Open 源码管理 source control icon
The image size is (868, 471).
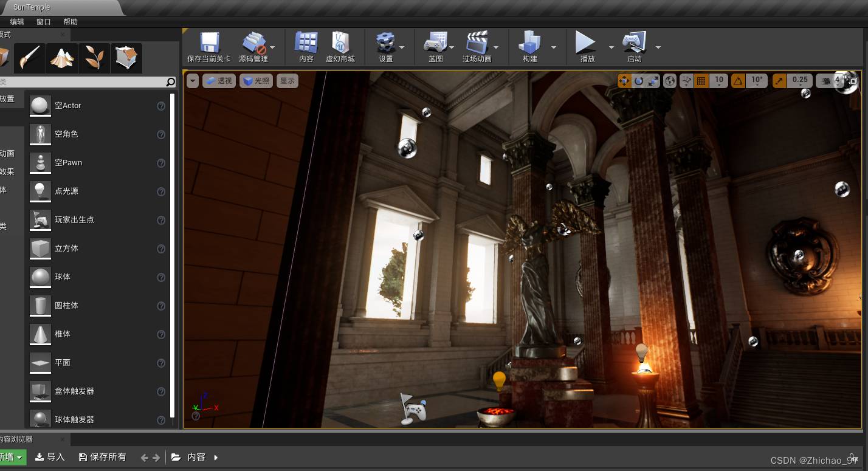coord(253,47)
